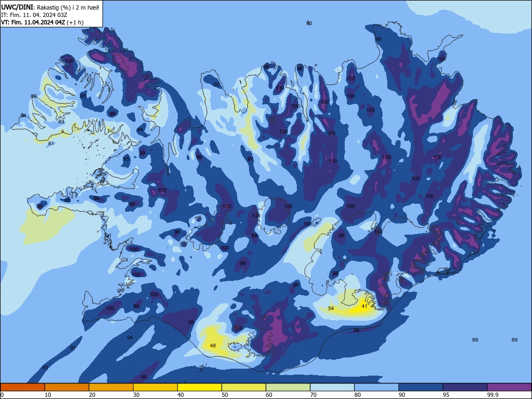
Task: Click the legend tick label 10
Action: click(48, 395)
